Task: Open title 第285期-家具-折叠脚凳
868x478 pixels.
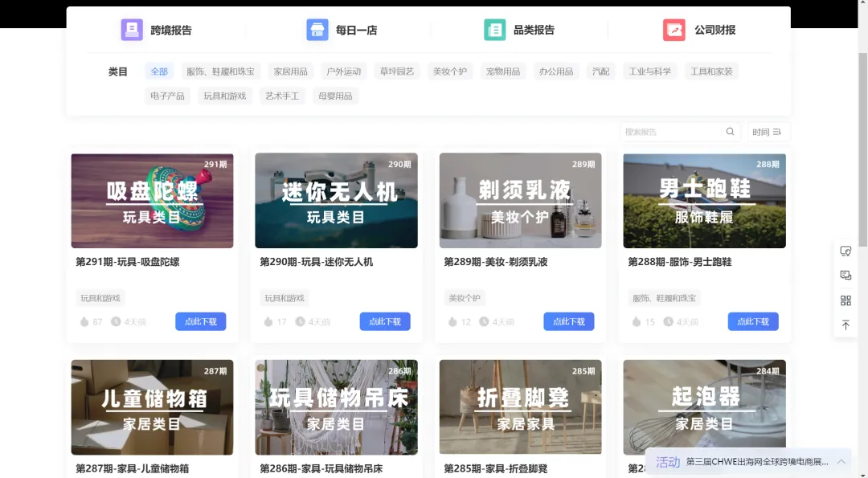Action: point(496,468)
